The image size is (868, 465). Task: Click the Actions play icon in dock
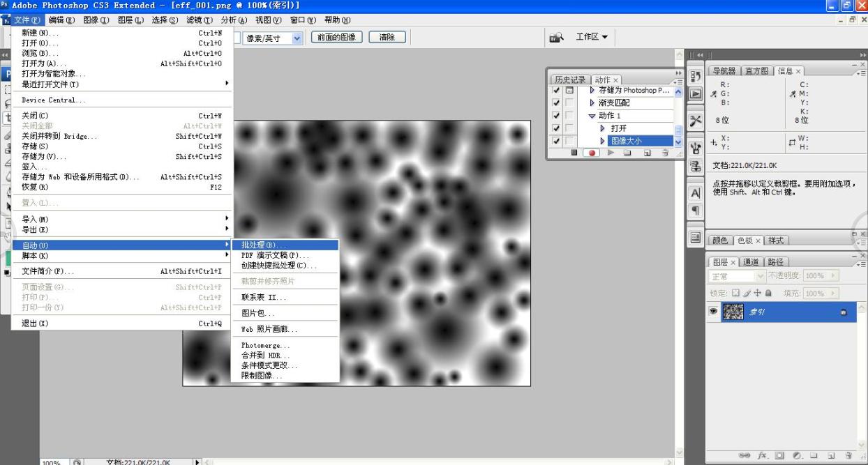[x=696, y=94]
